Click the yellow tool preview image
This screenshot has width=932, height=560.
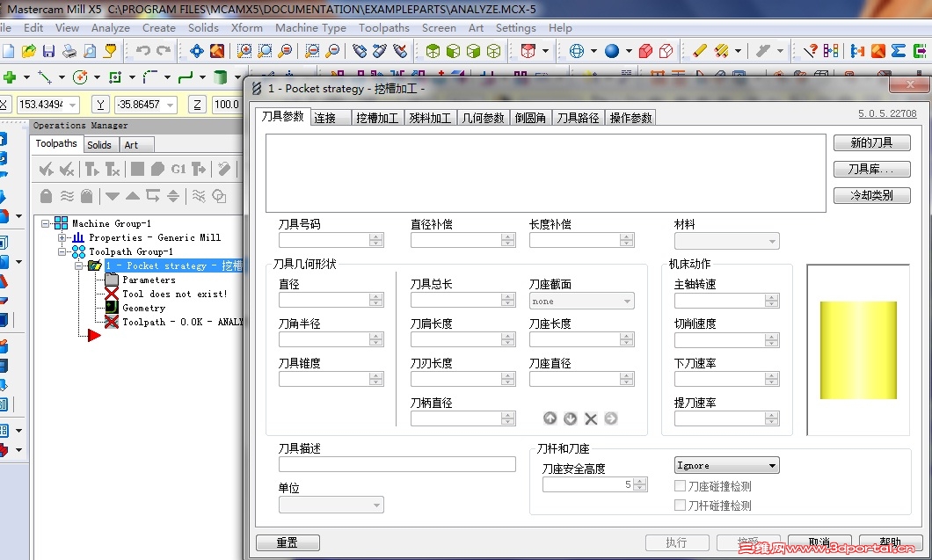(858, 350)
